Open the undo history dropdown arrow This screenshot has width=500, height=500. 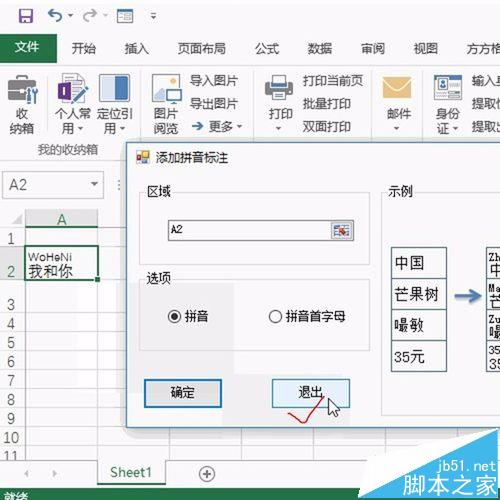point(71,15)
